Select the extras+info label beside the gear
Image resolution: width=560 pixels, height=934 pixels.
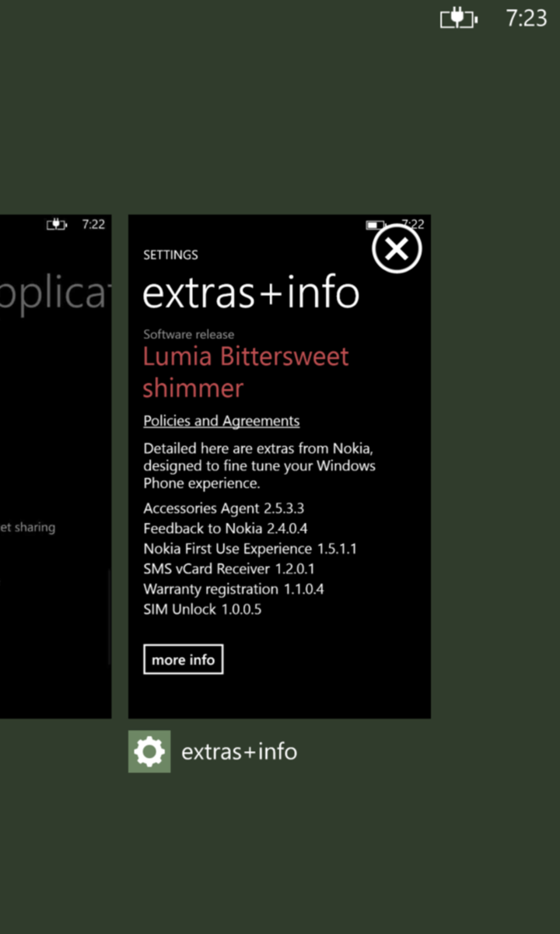(x=239, y=752)
